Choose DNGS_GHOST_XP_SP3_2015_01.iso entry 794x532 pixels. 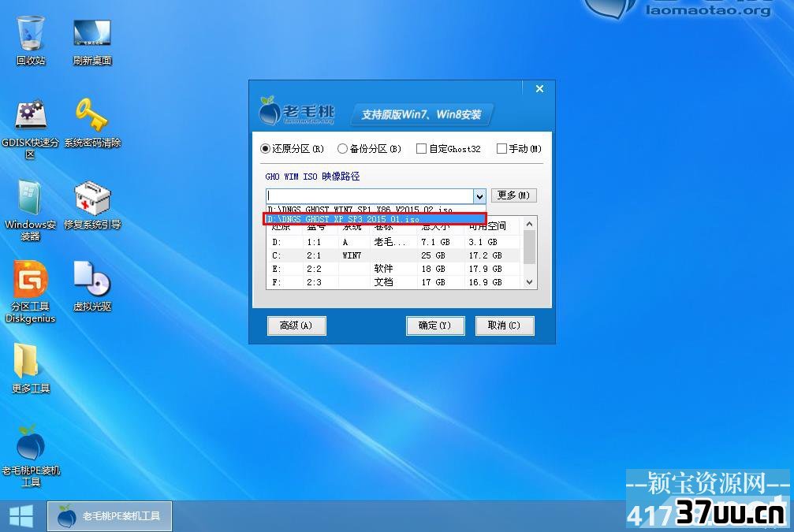375,219
